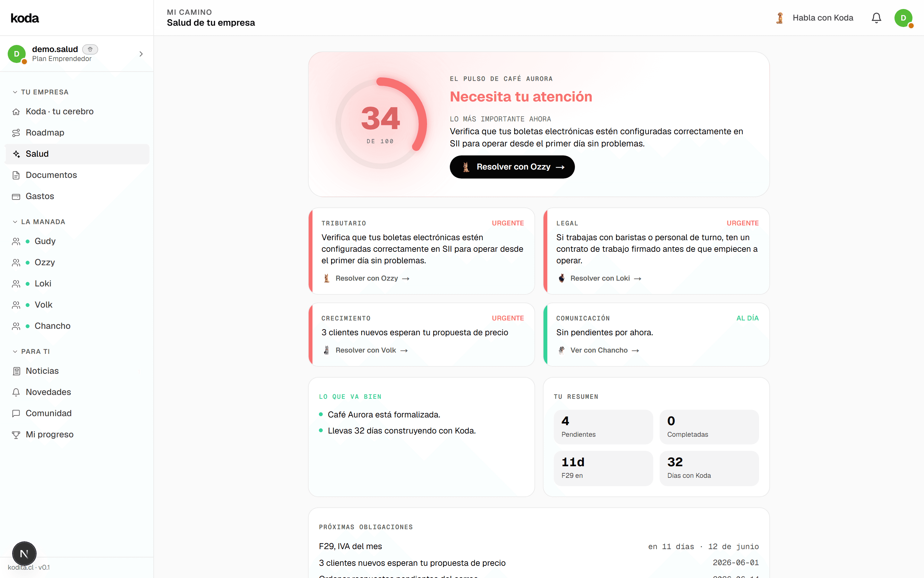924x578 pixels.
Task: Click the home icon beside Koda · tu cerebro
Action: tap(16, 112)
